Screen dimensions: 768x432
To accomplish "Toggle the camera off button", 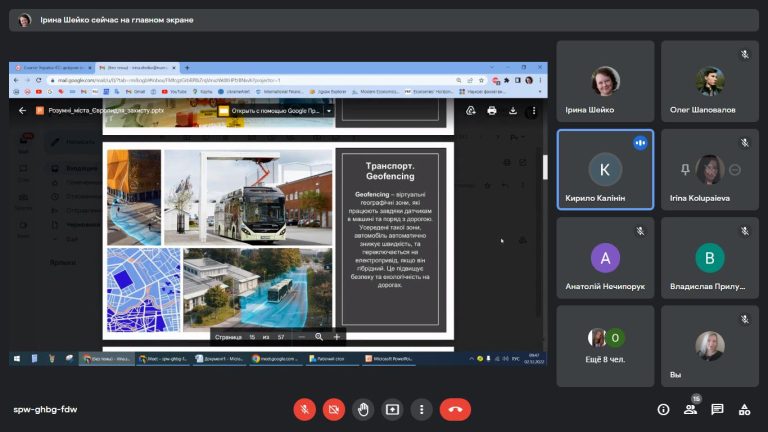I will [x=334, y=409].
